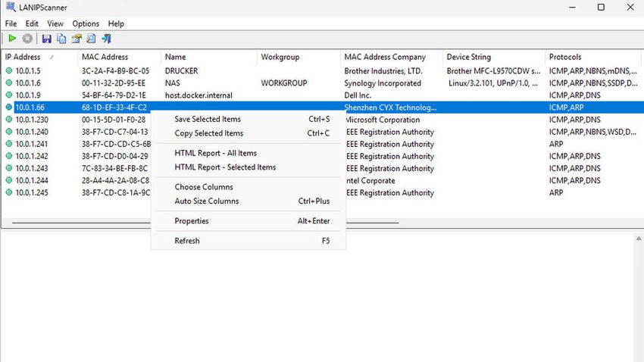Open the Help menu

click(116, 23)
